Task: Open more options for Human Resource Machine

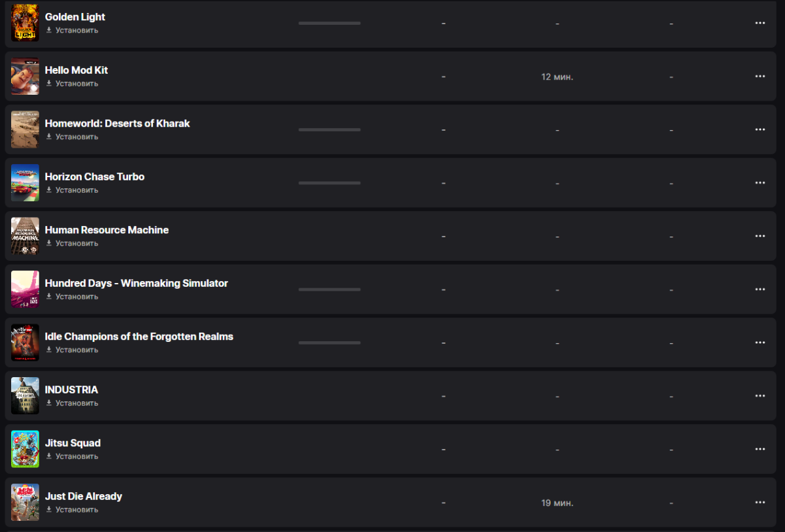Action: pyautogui.click(x=759, y=236)
